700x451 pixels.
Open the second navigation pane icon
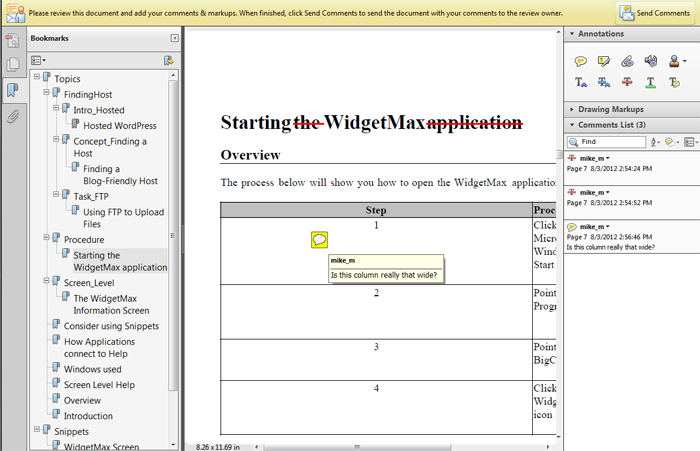[x=12, y=65]
